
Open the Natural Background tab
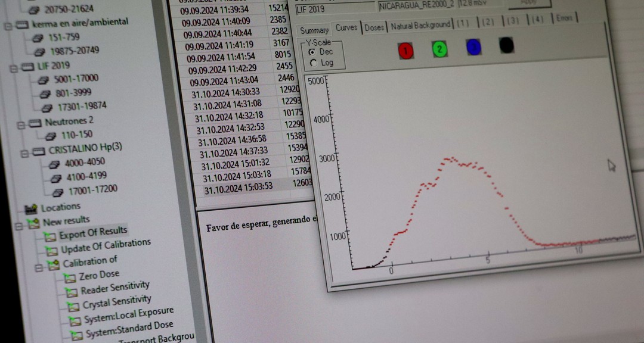pyautogui.click(x=420, y=26)
